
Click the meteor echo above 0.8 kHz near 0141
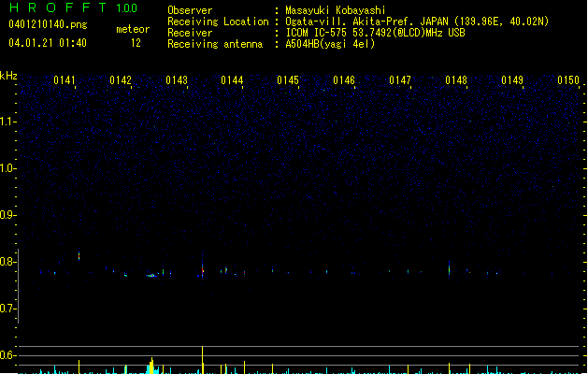click(79, 254)
